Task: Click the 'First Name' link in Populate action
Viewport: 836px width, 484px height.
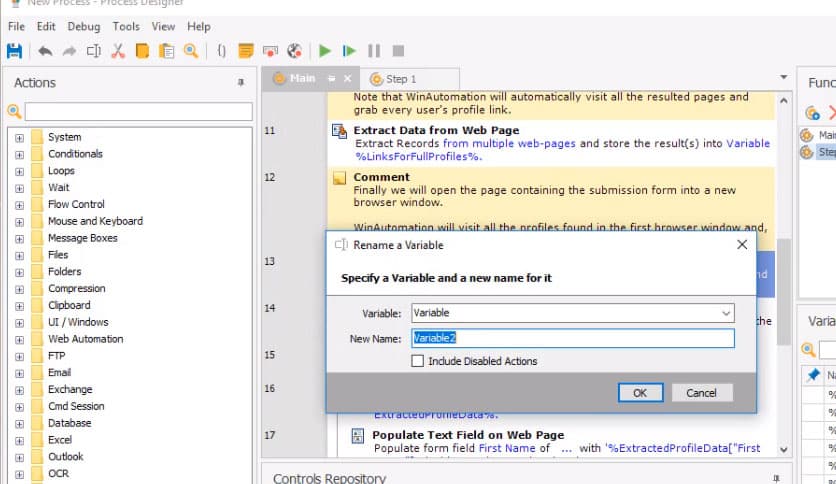Action: point(507,448)
